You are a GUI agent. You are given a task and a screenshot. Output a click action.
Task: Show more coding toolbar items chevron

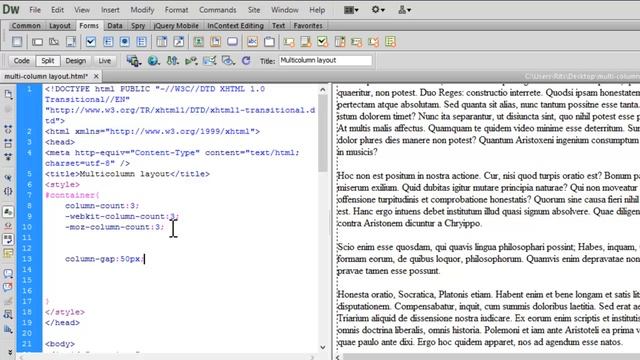(9, 351)
